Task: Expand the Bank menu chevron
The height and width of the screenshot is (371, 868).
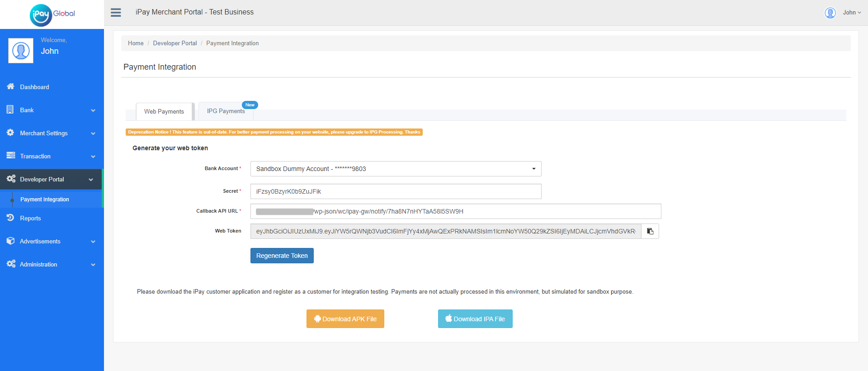Action: coord(93,110)
